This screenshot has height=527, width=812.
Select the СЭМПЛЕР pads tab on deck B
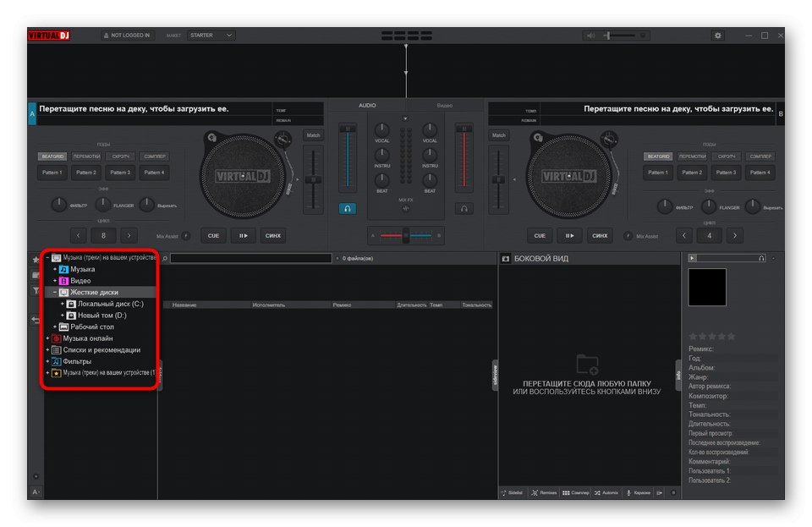click(x=760, y=156)
